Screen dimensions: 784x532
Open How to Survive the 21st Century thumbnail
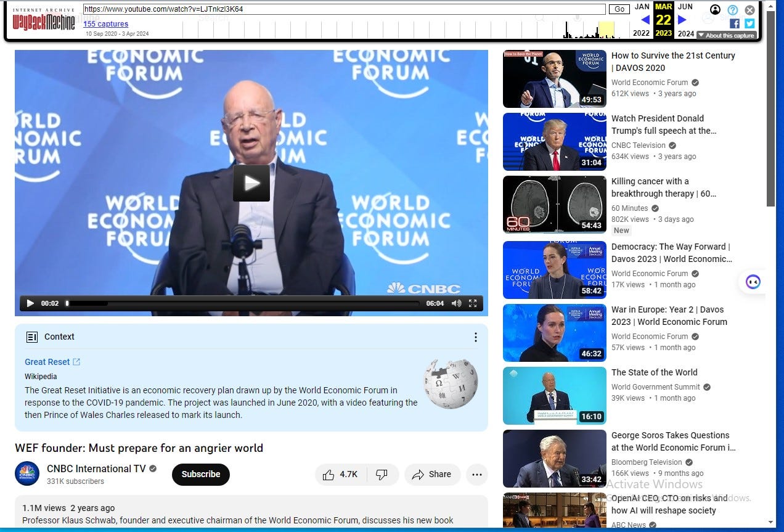(554, 79)
